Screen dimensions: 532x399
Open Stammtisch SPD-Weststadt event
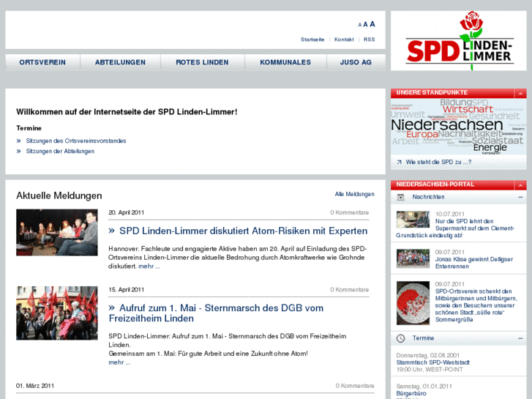click(x=433, y=362)
